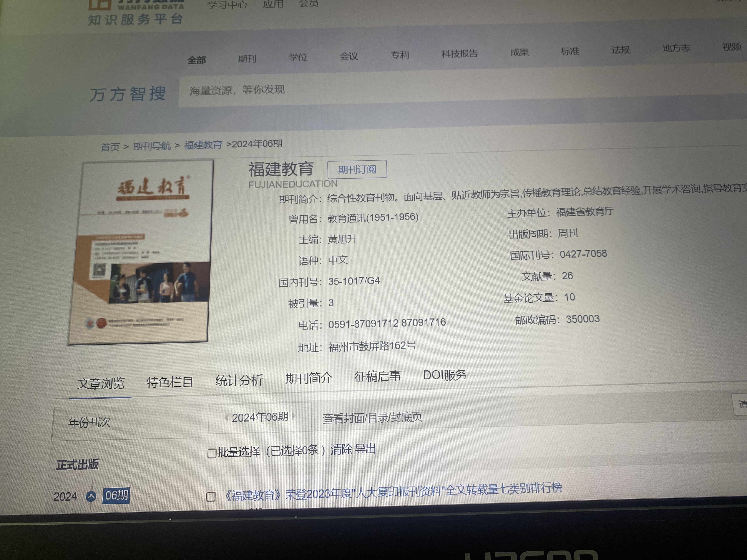Screen dimensions: 747x560
Task: Click 国内刊号 value 35-1017/G4
Action: click(354, 281)
